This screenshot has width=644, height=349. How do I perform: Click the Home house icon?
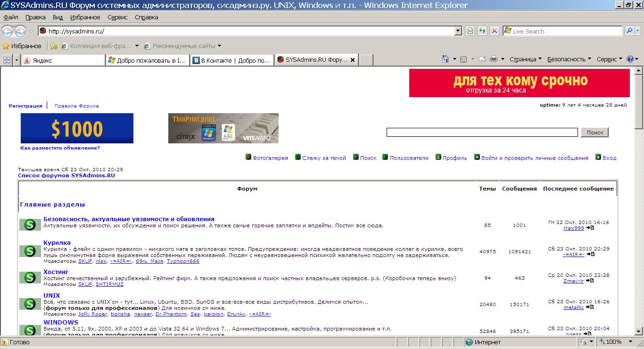tap(445, 59)
